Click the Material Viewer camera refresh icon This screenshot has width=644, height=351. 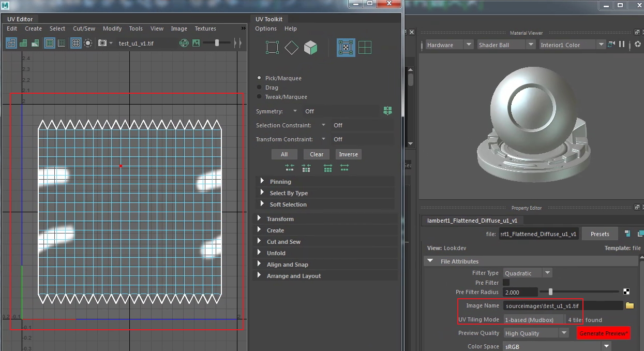click(x=612, y=45)
